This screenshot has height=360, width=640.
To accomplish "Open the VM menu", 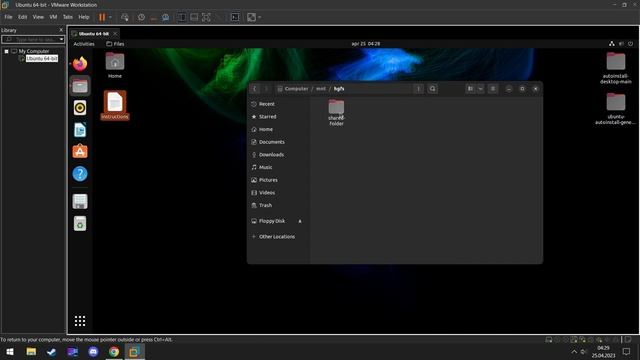I will pyautogui.click(x=53, y=17).
